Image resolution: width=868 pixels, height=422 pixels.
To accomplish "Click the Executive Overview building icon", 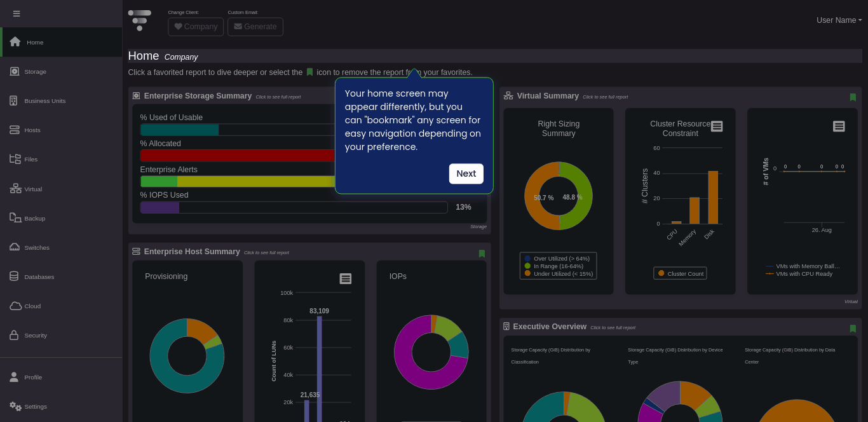I will click(506, 326).
